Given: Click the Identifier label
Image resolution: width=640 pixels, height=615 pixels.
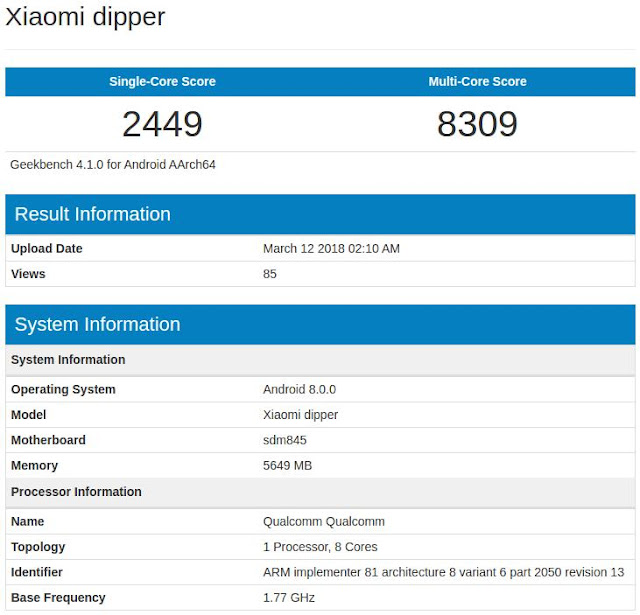Looking at the screenshot, I should pyautogui.click(x=37, y=572).
